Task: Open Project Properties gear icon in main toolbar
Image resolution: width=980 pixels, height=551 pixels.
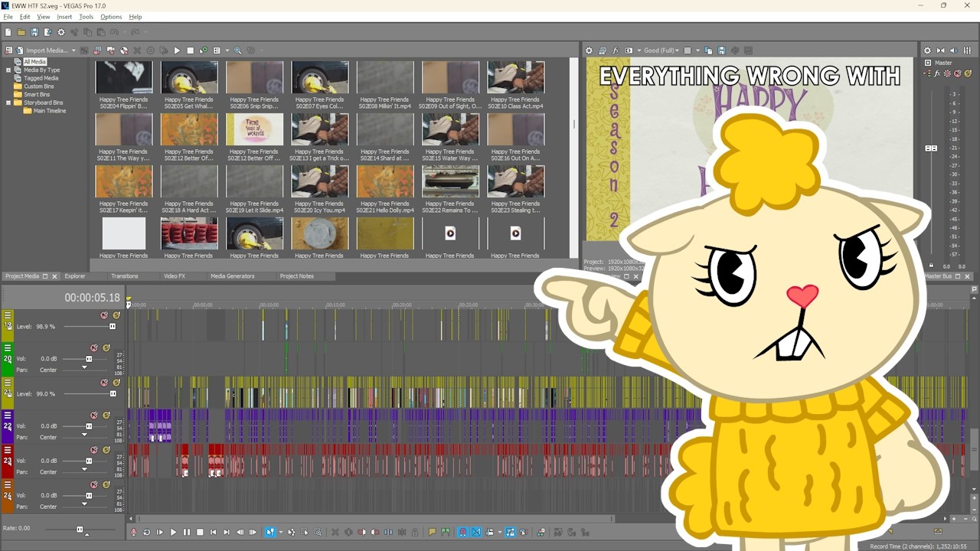Action: click(60, 32)
